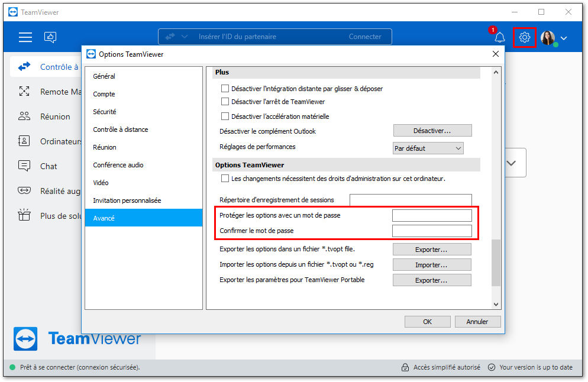Click the OK button
This screenshot has height=382, width=588.
(x=428, y=322)
